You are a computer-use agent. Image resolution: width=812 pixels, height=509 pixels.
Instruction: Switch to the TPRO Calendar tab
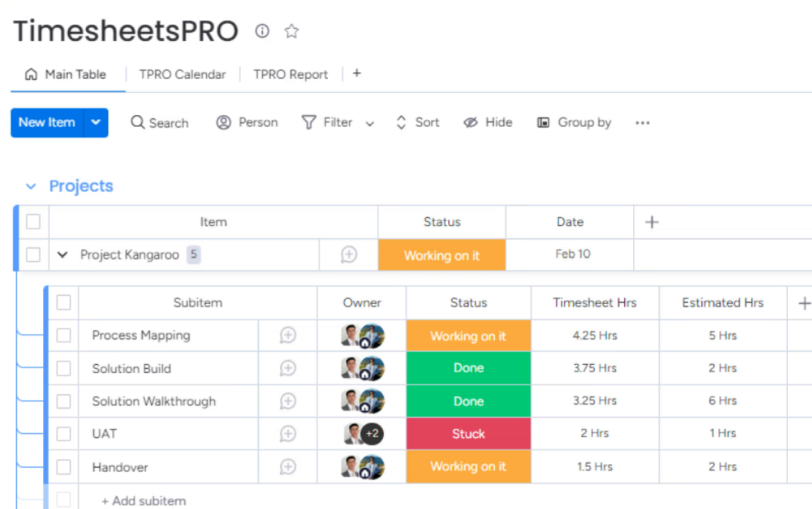click(182, 75)
